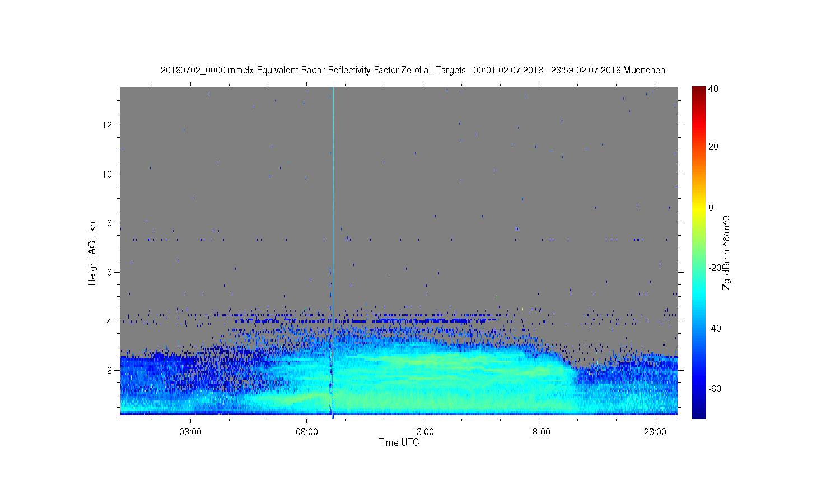Click the "Zg dBmm^6/m^3" colorbar label
The width and height of the screenshot is (840, 504).
click(726, 252)
